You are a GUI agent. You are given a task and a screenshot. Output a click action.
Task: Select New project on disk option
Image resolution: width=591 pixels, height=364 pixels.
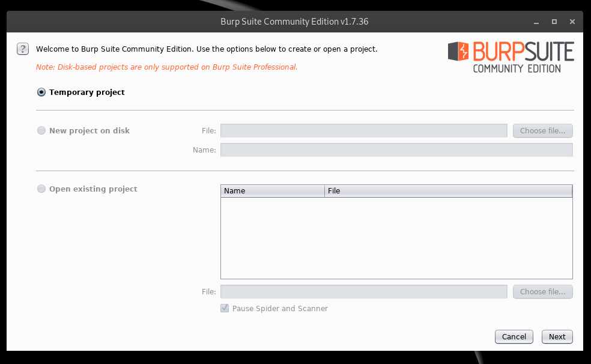pyautogui.click(x=41, y=130)
